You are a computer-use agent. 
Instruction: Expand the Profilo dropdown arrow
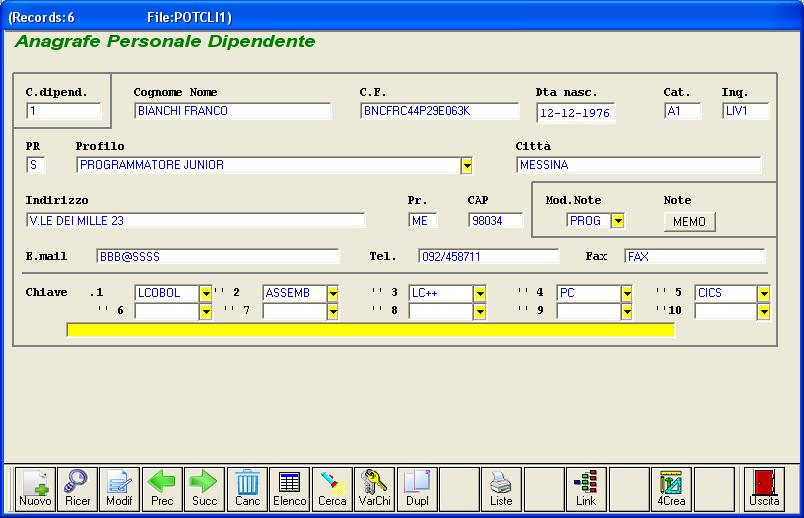coord(467,166)
